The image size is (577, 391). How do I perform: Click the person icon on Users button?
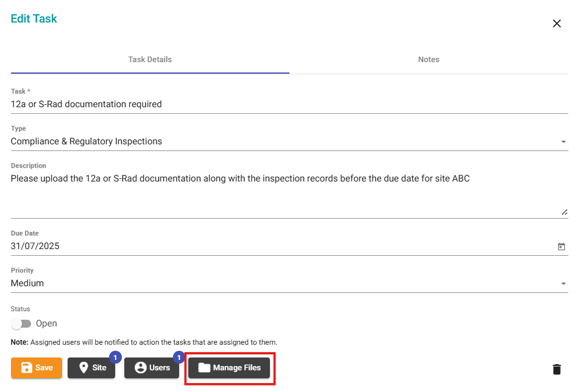[141, 367]
